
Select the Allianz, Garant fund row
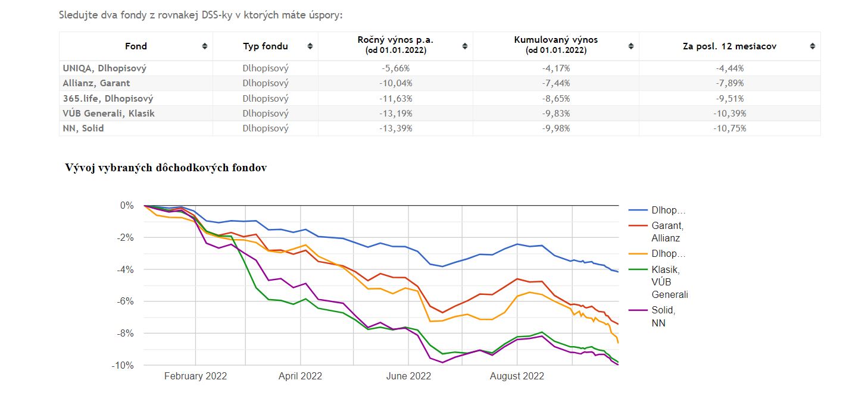(439, 83)
